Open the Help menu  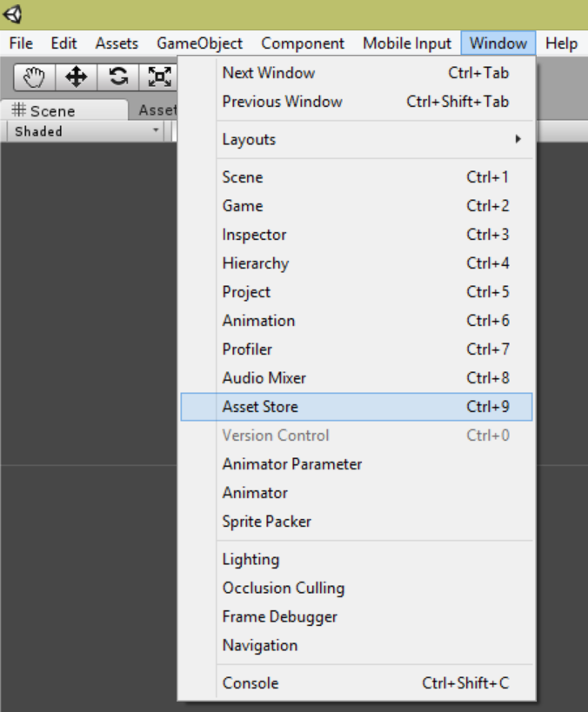coord(562,43)
